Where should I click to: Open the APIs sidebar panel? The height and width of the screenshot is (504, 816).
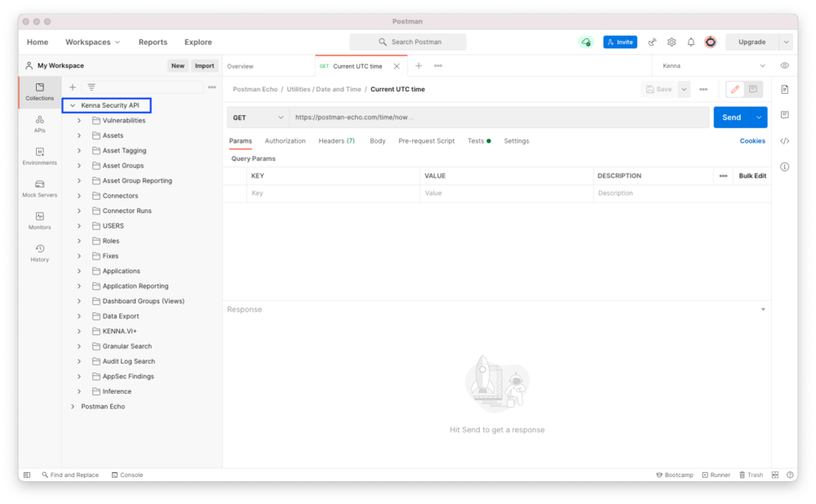pyautogui.click(x=39, y=124)
